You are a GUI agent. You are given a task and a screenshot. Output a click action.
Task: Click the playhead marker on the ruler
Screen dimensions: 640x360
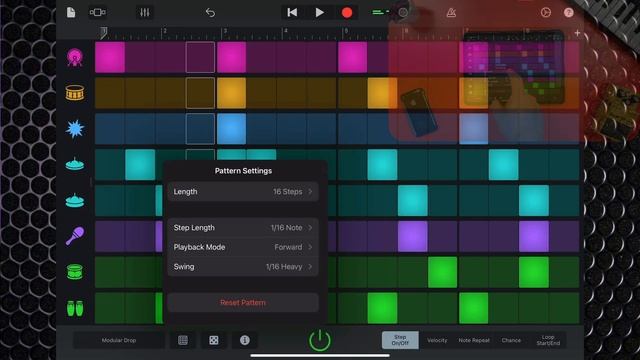pos(104,33)
